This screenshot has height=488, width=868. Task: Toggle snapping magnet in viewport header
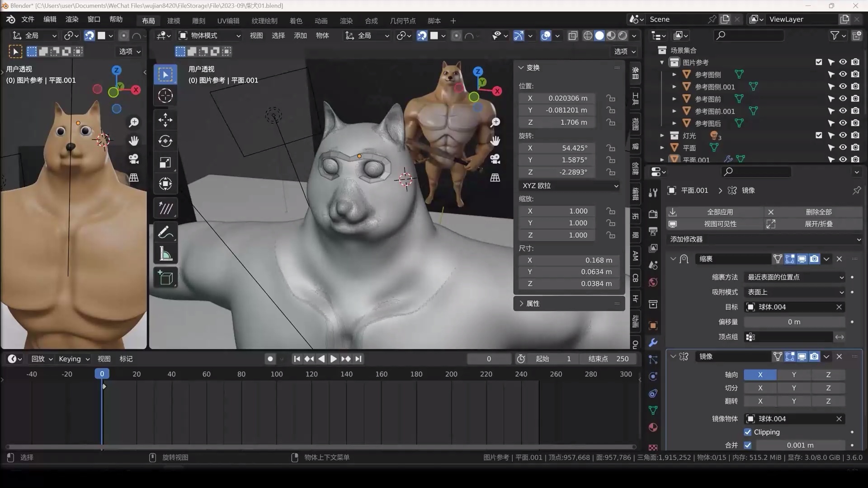pos(421,35)
